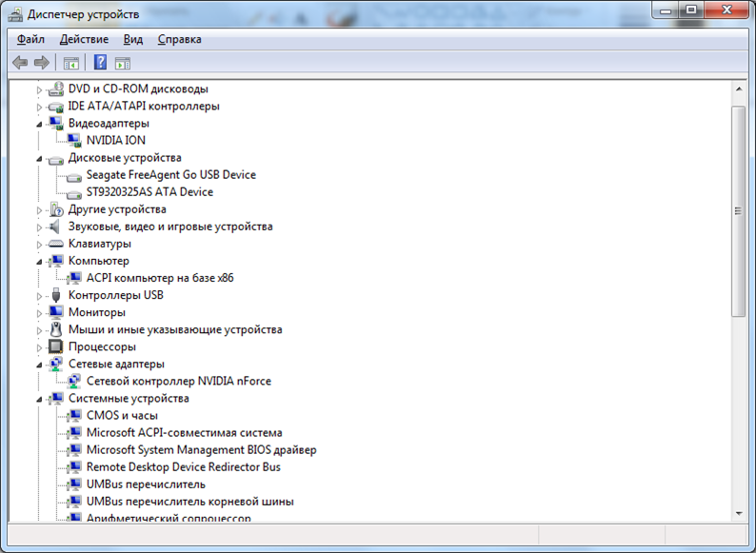Click the Сетевые адаптеры network icon
Image resolution: width=756 pixels, height=553 pixels.
[x=56, y=364]
